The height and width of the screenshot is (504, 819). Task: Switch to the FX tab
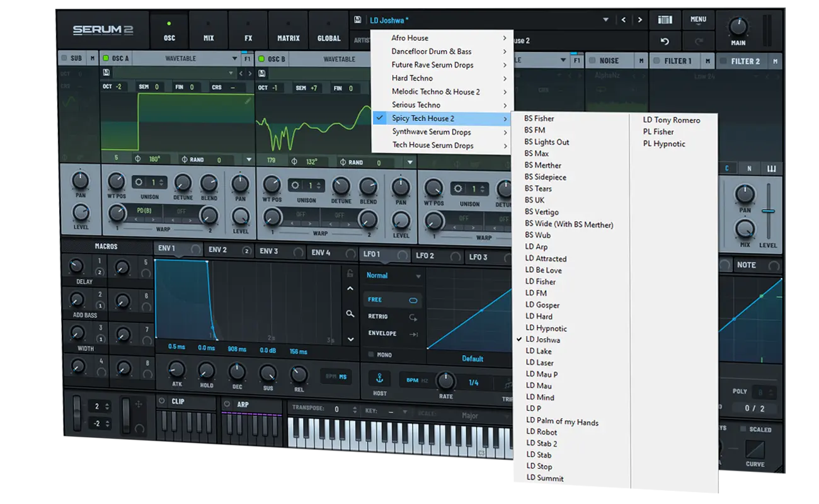pyautogui.click(x=248, y=30)
